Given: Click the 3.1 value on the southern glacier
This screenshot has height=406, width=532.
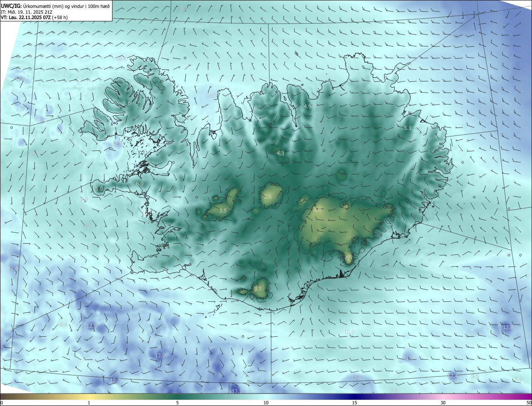Looking at the screenshot, I should coord(258,289).
